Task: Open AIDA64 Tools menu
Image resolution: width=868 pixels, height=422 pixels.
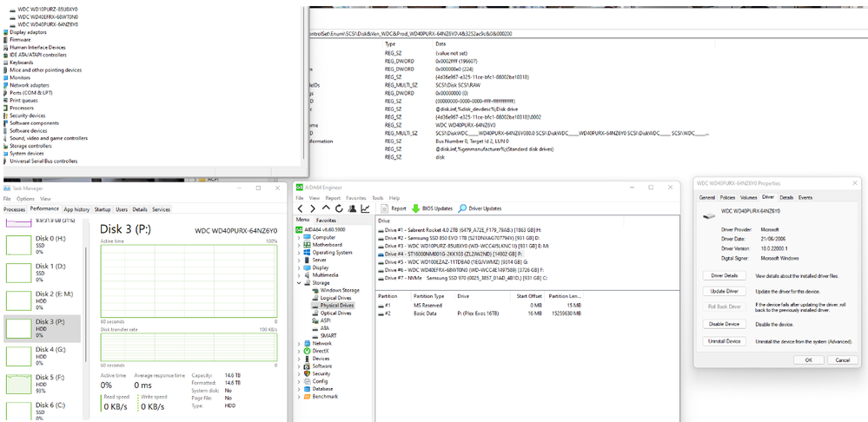Action: pyautogui.click(x=378, y=197)
